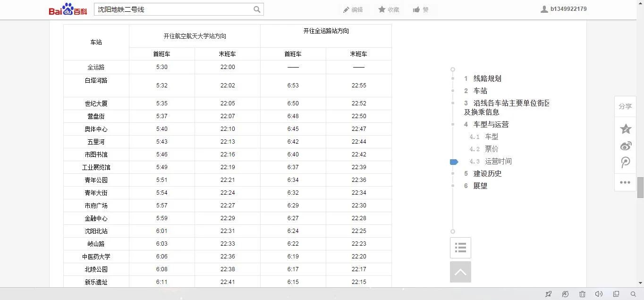Click the back-to-top arrow icon

tap(460, 272)
